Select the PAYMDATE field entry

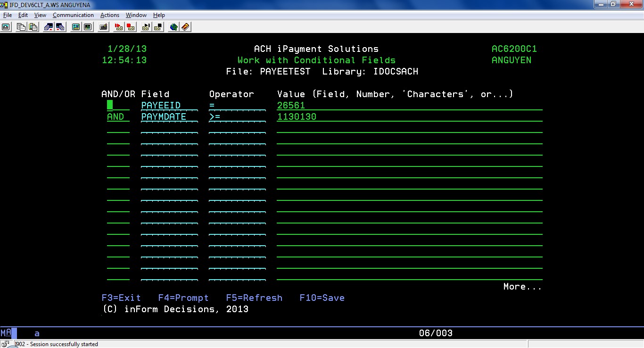tap(164, 117)
